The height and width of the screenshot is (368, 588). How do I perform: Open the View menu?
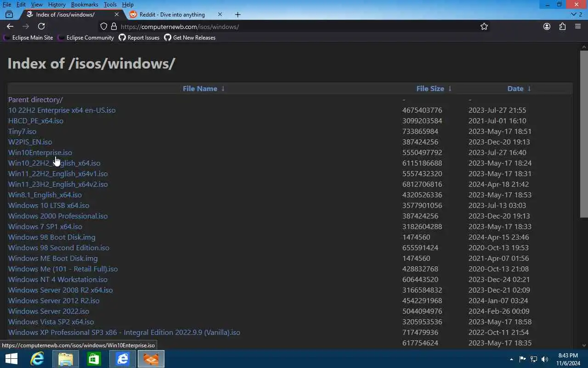pos(37,4)
